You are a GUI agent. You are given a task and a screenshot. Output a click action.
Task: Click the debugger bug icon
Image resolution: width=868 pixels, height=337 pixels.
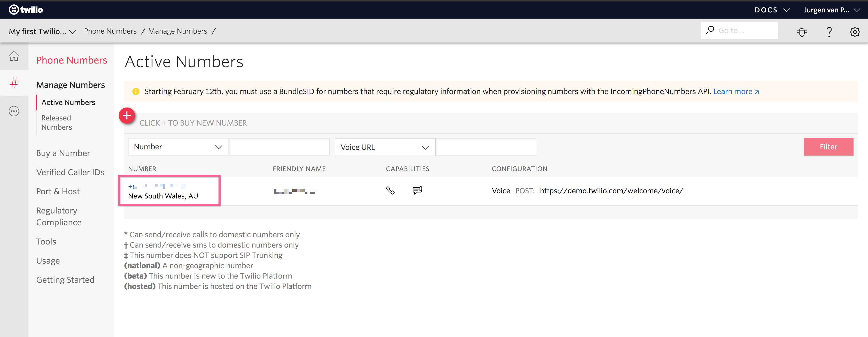point(802,32)
